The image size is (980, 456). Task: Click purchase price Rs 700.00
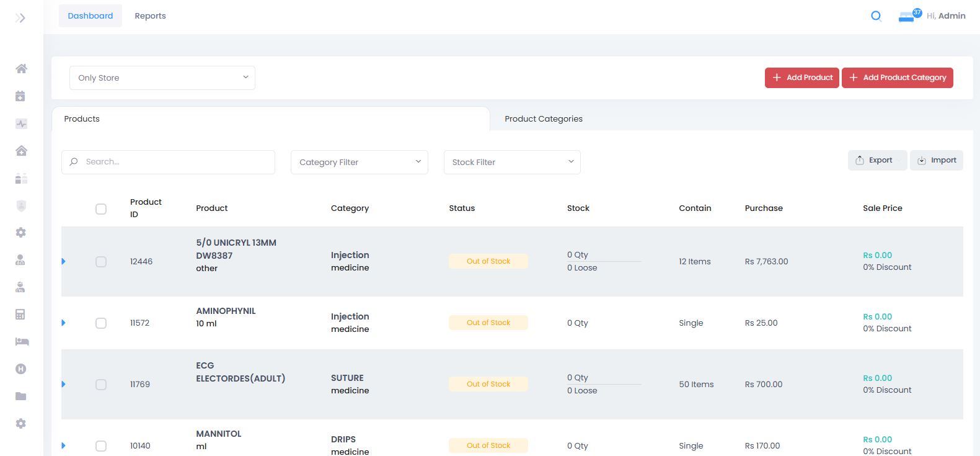(764, 384)
